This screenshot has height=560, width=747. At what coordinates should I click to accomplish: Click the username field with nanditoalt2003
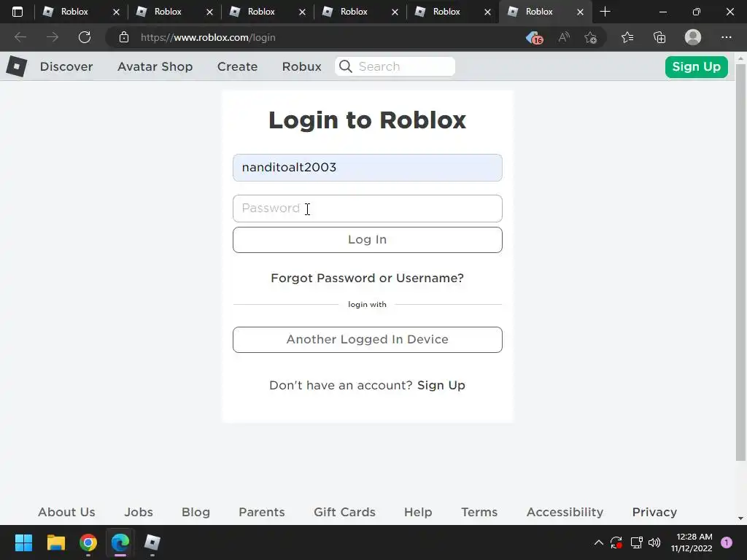[x=368, y=168]
